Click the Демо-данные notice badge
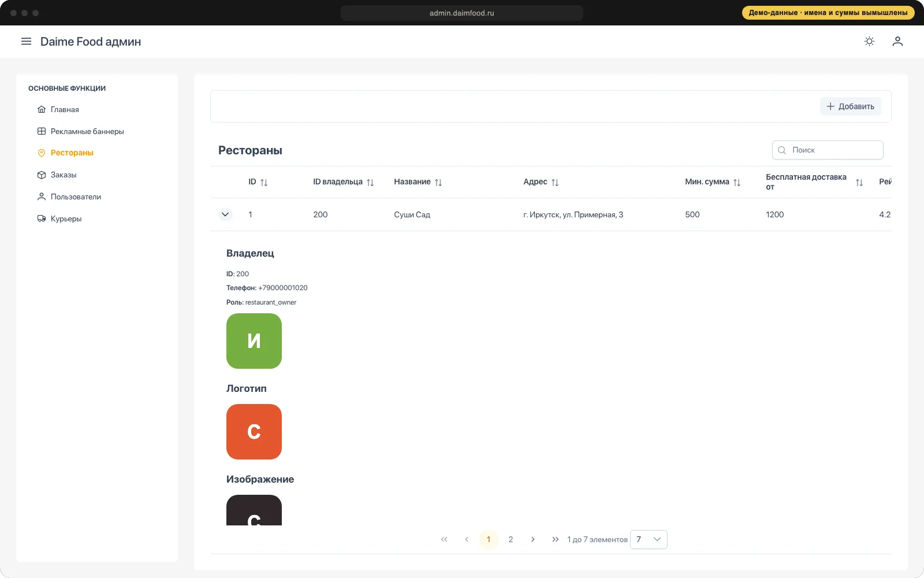The width and height of the screenshot is (924, 578). pos(828,13)
